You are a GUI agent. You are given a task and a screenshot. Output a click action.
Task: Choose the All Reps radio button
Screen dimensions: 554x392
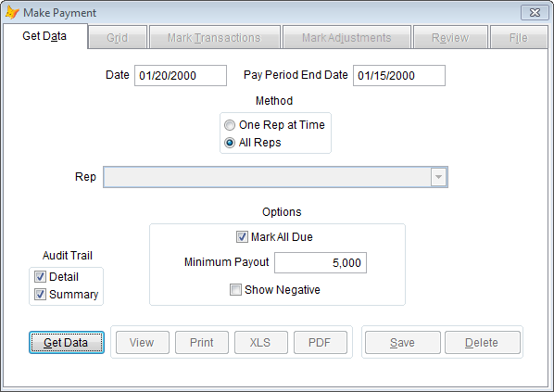(x=230, y=143)
